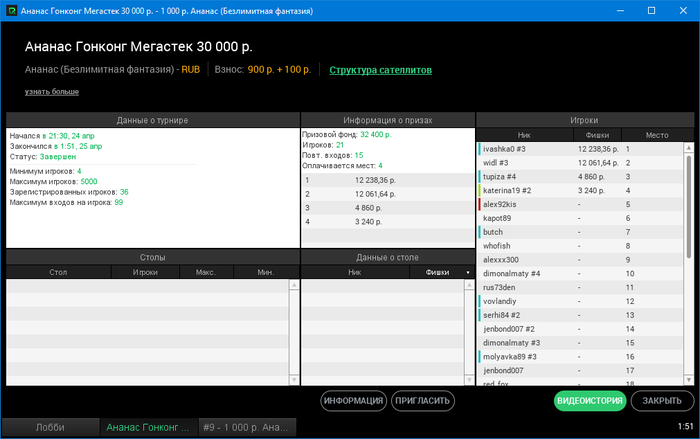Select player alex92kis
Screen dimensions: 700x439
(x=580, y=205)
